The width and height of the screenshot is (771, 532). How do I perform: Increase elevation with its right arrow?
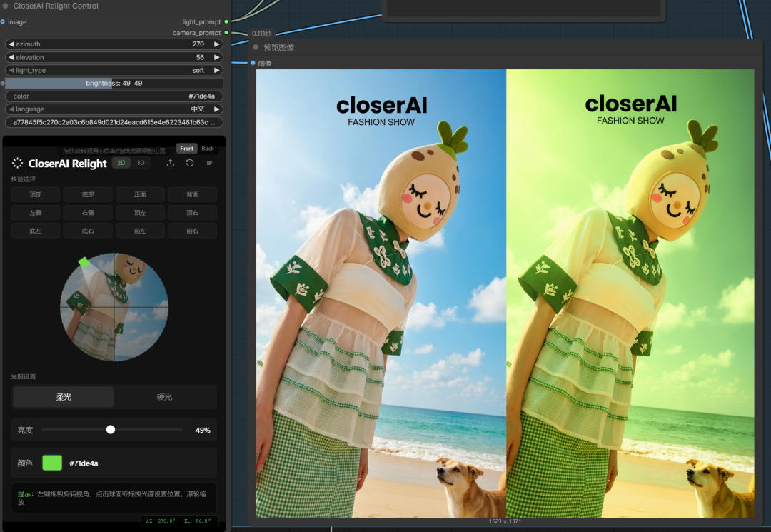tap(216, 57)
